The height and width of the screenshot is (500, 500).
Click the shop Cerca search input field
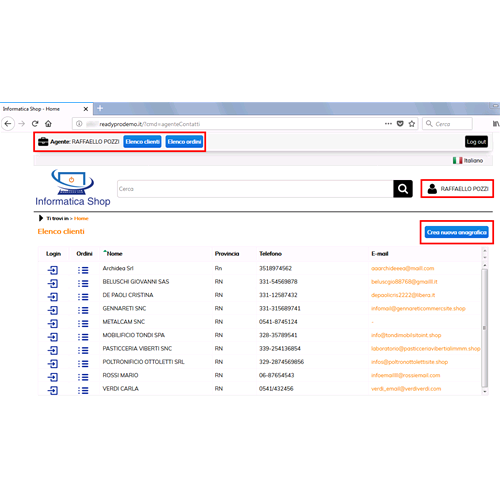pyautogui.click(x=255, y=189)
